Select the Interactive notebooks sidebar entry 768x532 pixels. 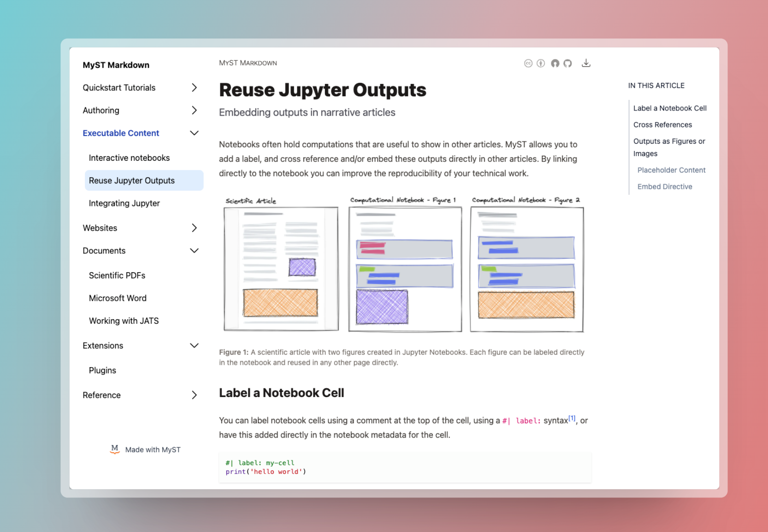click(129, 158)
